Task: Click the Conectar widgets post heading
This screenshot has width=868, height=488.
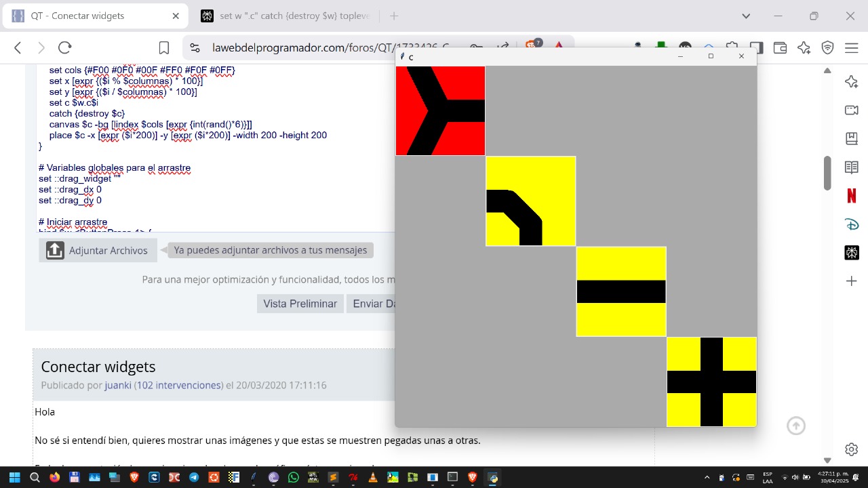Action: [98, 367]
